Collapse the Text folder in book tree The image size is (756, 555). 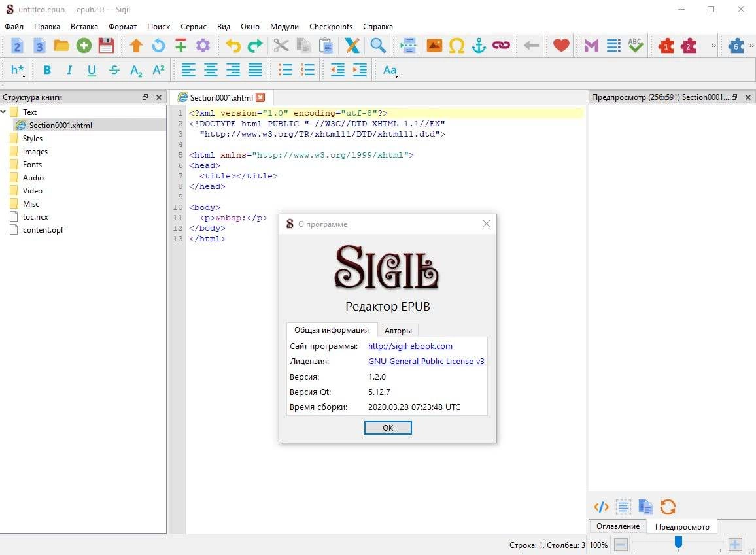(x=3, y=112)
